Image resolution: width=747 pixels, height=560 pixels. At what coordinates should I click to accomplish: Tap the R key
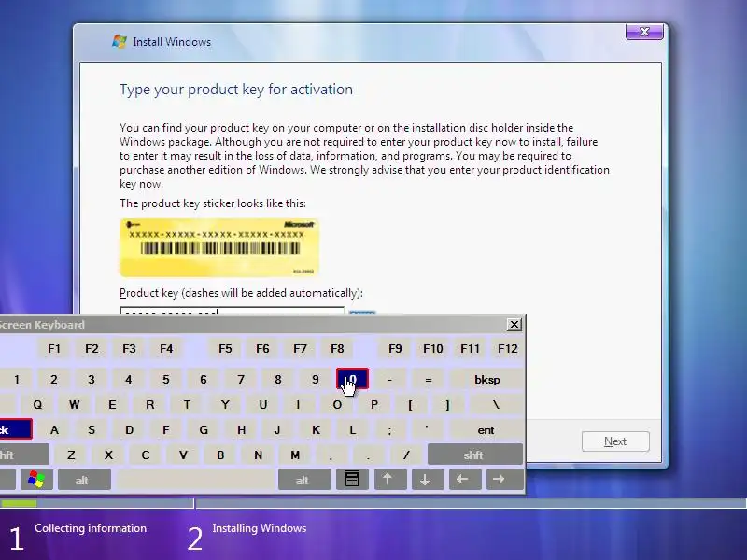(149, 405)
